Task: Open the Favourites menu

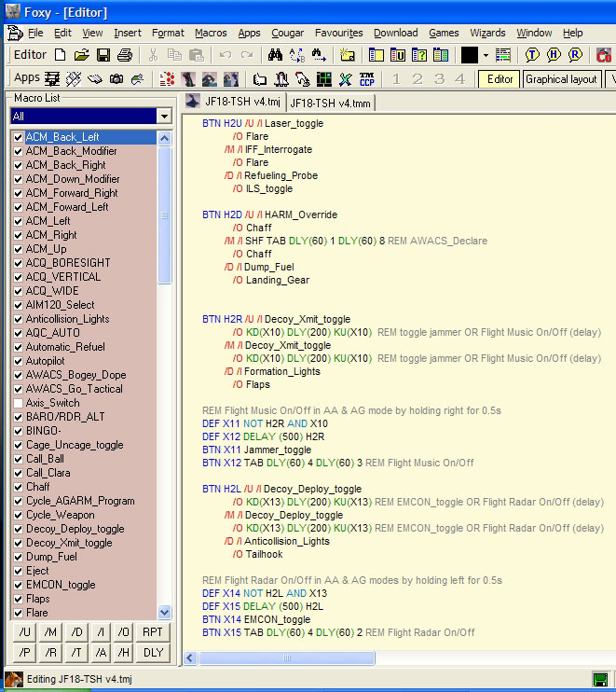Action: tap(338, 33)
